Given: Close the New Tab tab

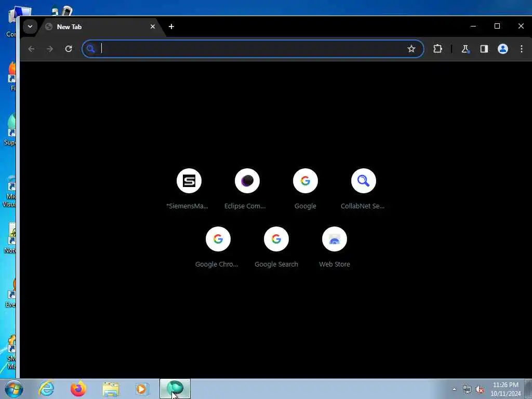Looking at the screenshot, I should (x=153, y=26).
